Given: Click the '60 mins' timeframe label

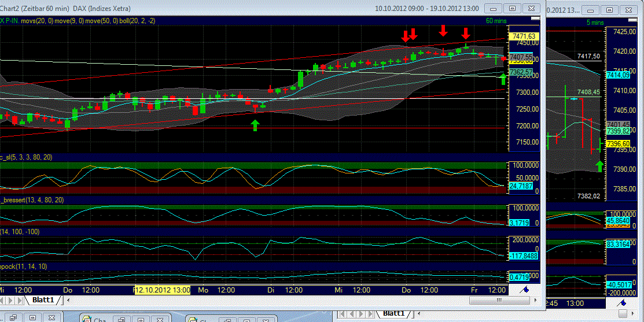Looking at the screenshot, I should (x=496, y=21).
